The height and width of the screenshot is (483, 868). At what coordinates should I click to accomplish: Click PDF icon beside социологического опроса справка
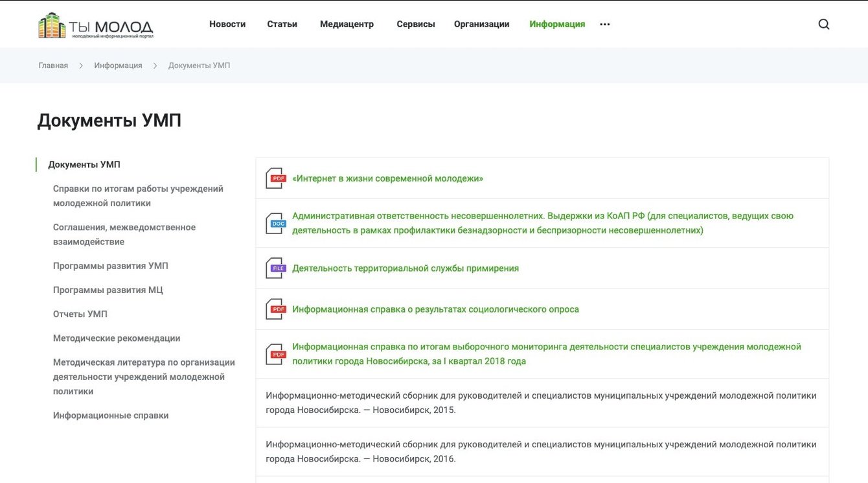click(x=275, y=309)
